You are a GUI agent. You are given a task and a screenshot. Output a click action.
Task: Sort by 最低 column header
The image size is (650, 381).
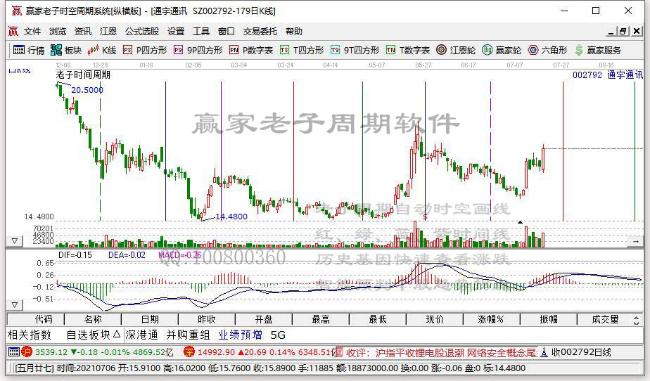tap(378, 319)
